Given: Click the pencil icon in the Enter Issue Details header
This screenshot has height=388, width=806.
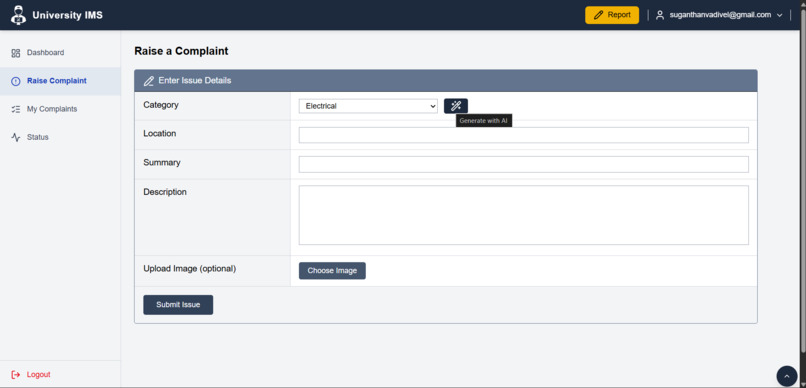Looking at the screenshot, I should (x=149, y=81).
